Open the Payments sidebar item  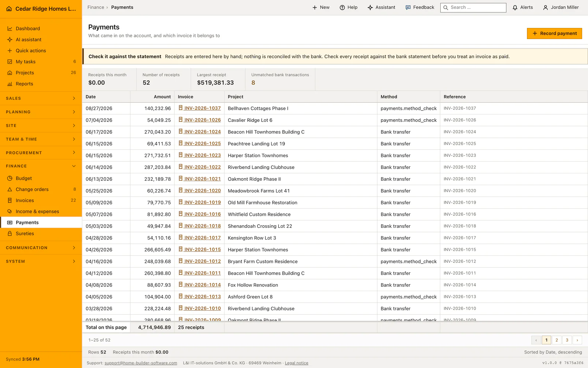(x=41, y=223)
